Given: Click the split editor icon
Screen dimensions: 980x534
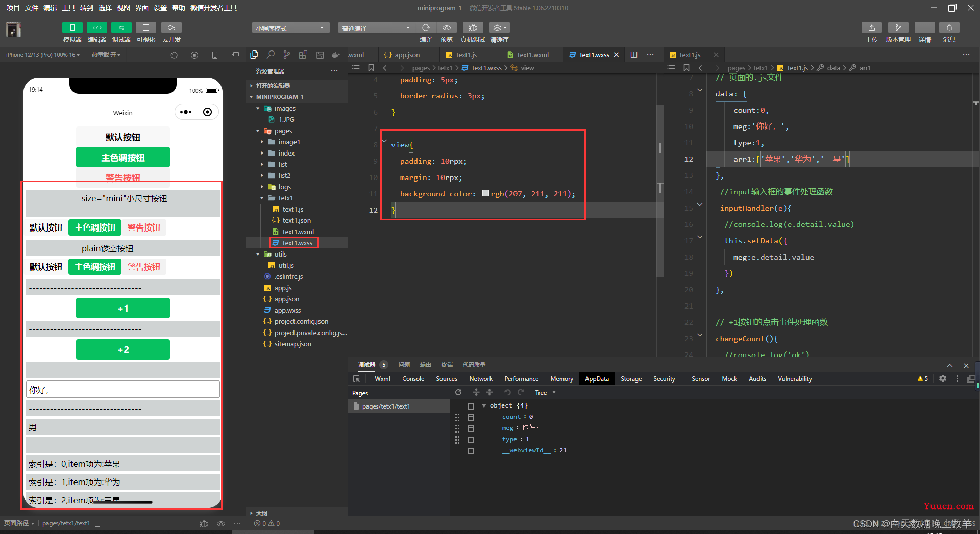Looking at the screenshot, I should click(x=634, y=55).
